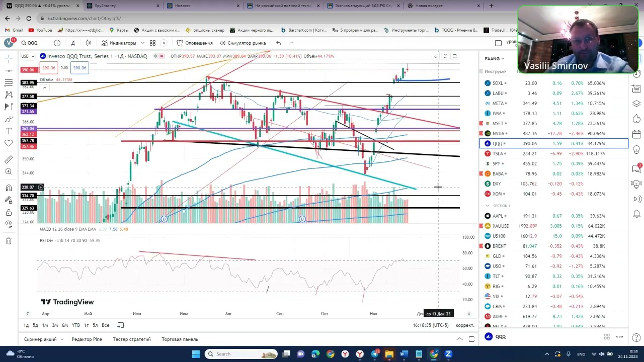Select the ruler measure tool
Screen dimensions: 644x362
point(9,160)
